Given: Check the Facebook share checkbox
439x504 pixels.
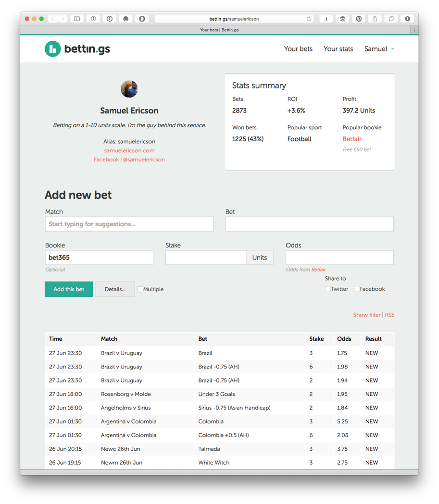Looking at the screenshot, I should click(x=357, y=289).
